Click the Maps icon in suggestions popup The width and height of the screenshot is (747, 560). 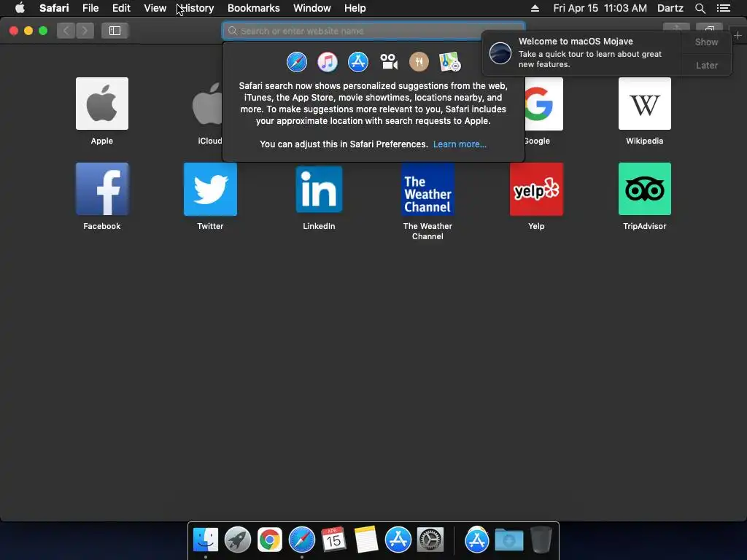[449, 62]
